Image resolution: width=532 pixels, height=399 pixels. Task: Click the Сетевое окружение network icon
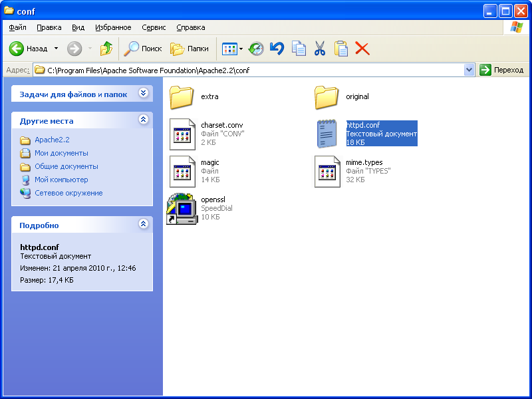[25, 193]
